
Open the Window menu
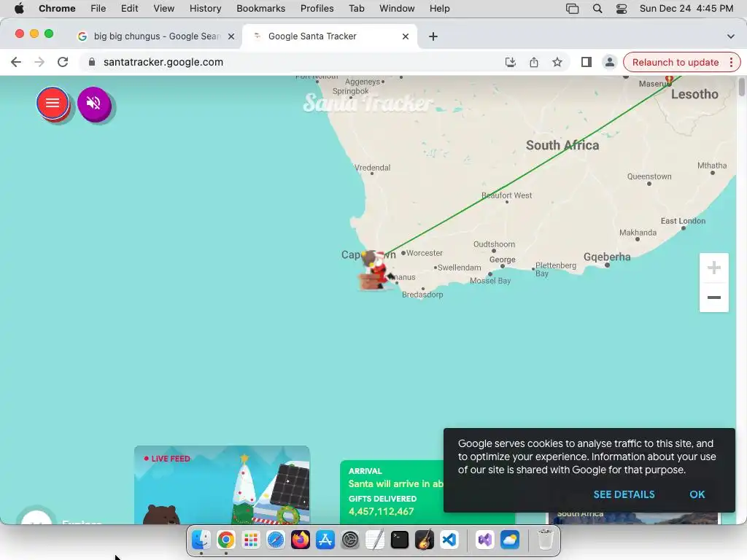coord(397,9)
